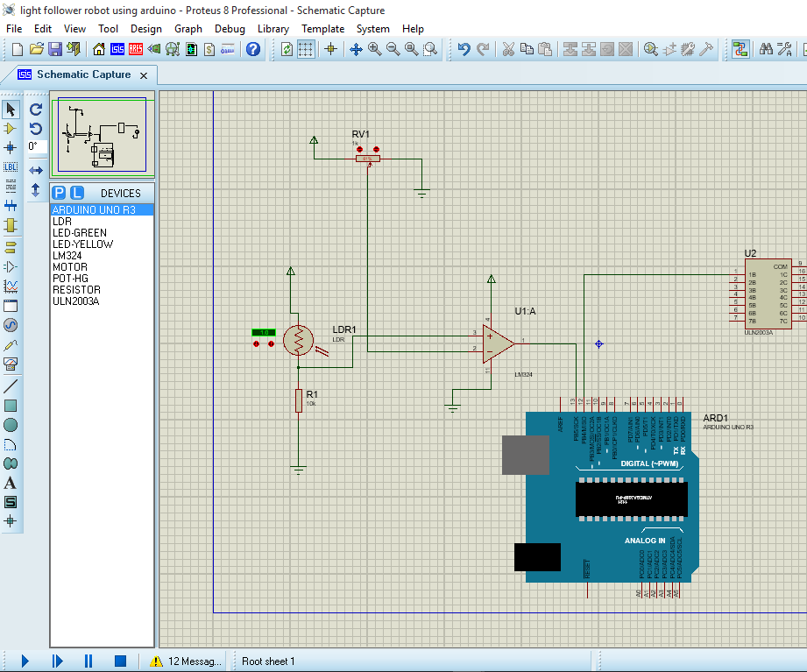The width and height of the screenshot is (807, 672).
Task: Select the Junction Dot Mode tool
Action: click(11, 148)
